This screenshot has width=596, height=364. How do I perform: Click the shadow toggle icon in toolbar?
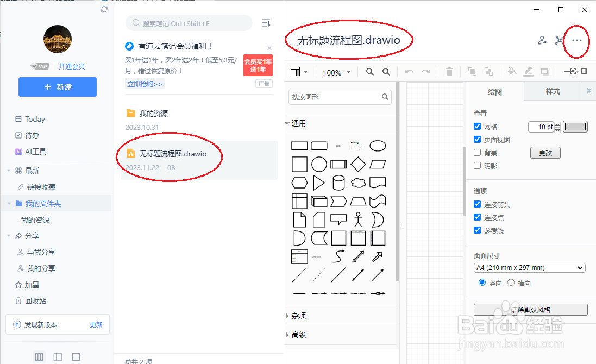[545, 71]
